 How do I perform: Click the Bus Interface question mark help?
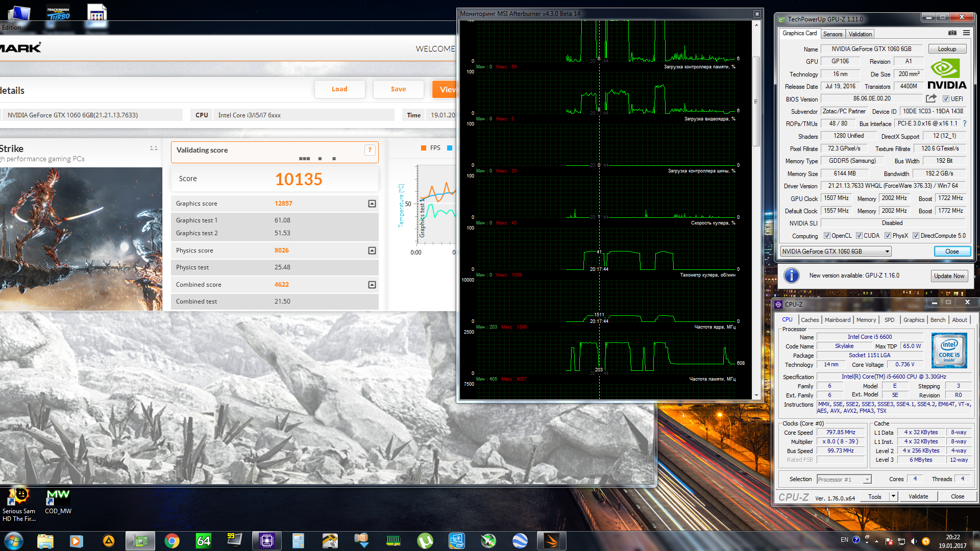tap(965, 123)
